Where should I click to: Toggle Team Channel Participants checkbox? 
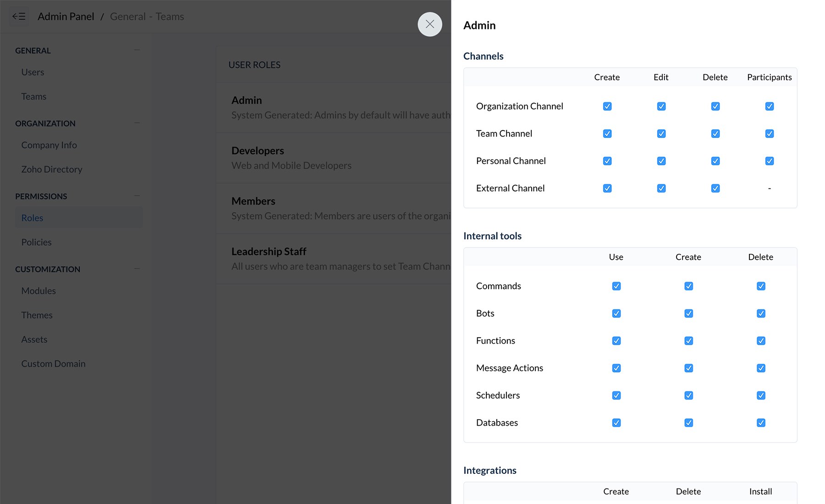[770, 134]
